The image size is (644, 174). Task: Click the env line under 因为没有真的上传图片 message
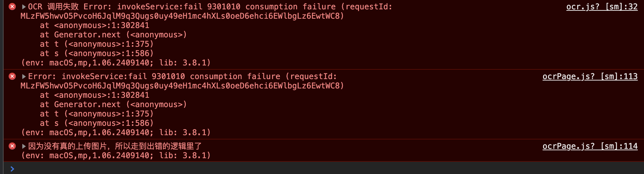[x=116, y=156]
